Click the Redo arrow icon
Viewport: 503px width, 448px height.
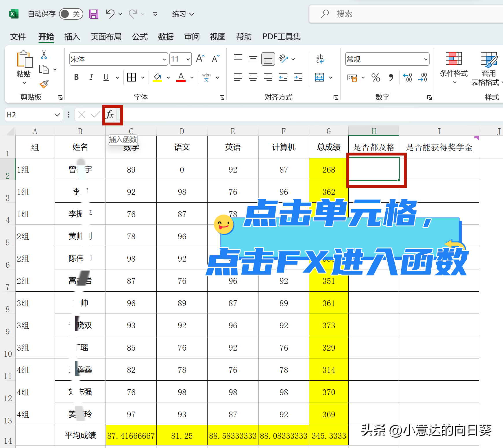point(133,14)
